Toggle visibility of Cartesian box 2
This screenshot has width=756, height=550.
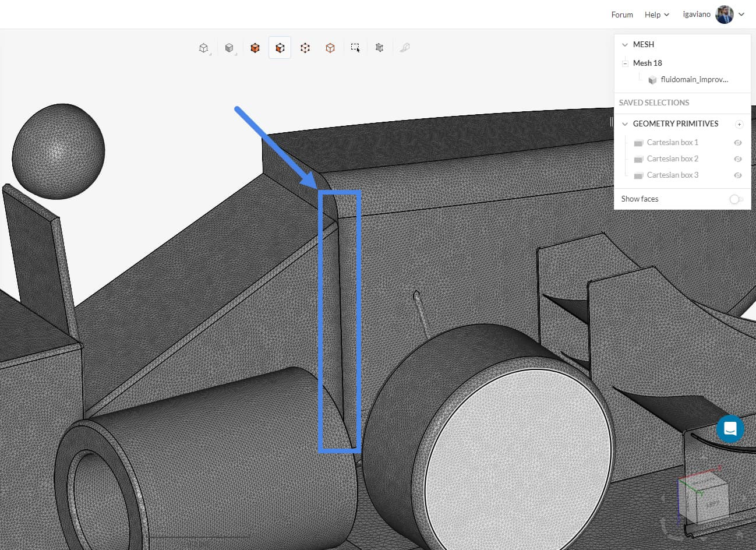point(738,159)
